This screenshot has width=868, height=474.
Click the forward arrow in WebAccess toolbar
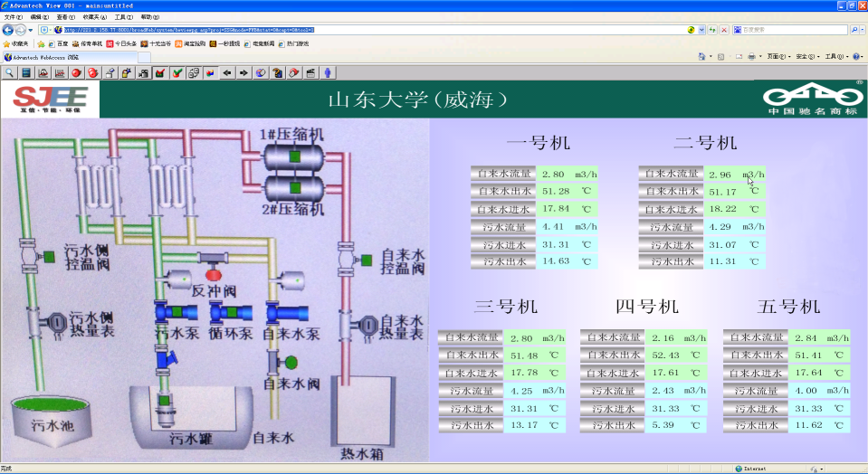[243, 72]
